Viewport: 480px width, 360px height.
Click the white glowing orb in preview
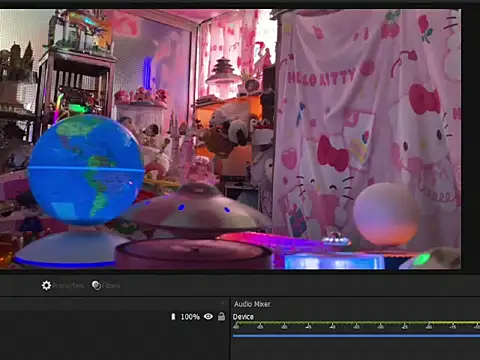[x=386, y=214]
